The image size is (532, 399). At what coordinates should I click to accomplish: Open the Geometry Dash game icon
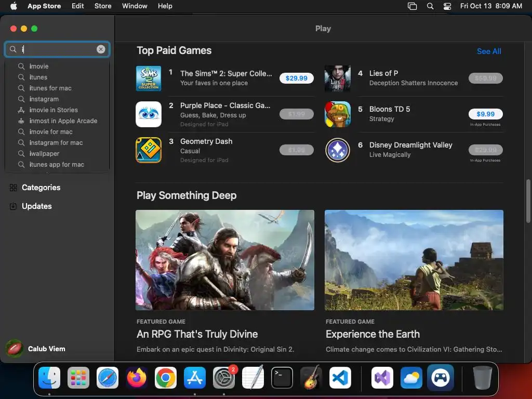pyautogui.click(x=148, y=150)
